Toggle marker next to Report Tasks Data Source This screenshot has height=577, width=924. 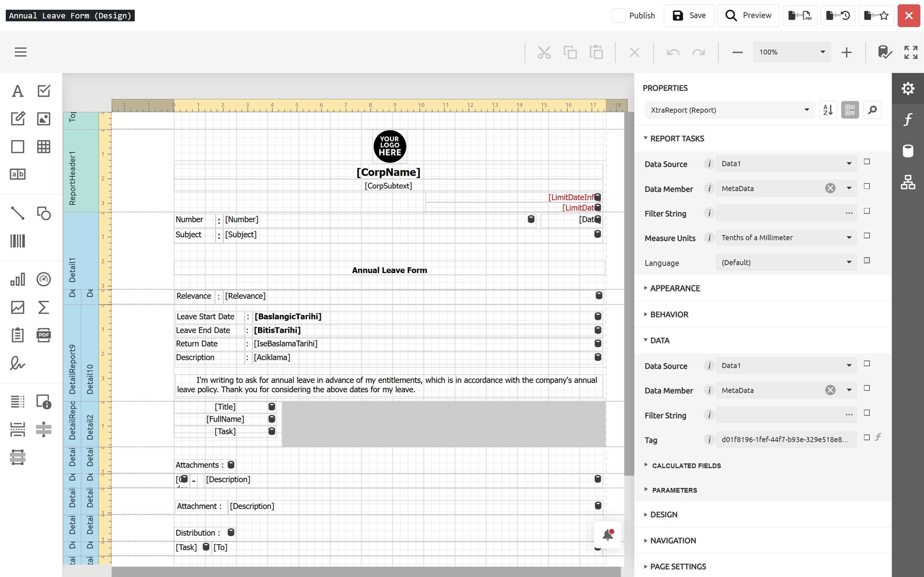867,162
